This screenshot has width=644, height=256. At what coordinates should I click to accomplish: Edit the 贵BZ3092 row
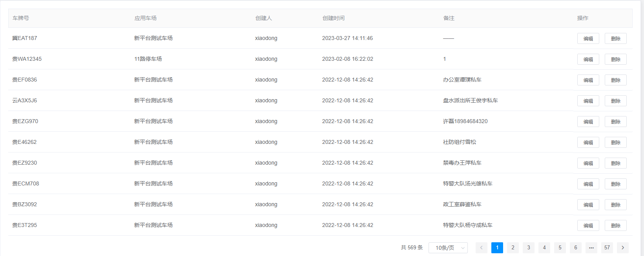coord(588,205)
